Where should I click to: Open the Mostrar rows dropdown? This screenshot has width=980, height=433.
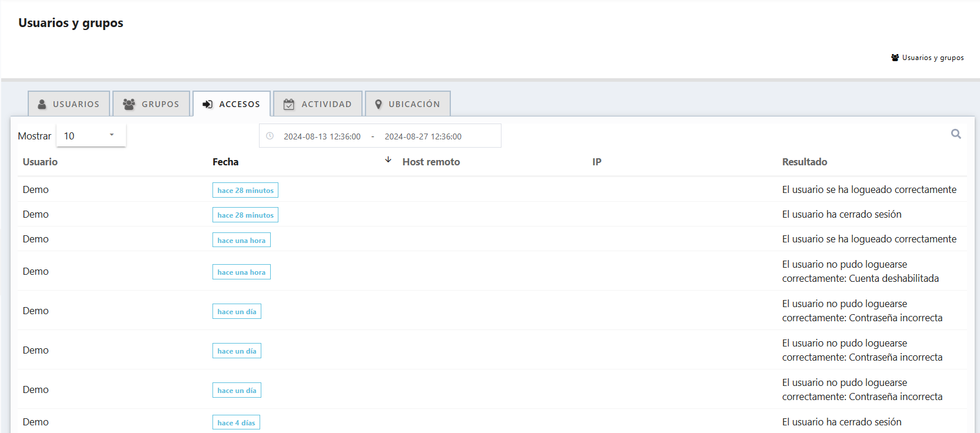click(91, 136)
